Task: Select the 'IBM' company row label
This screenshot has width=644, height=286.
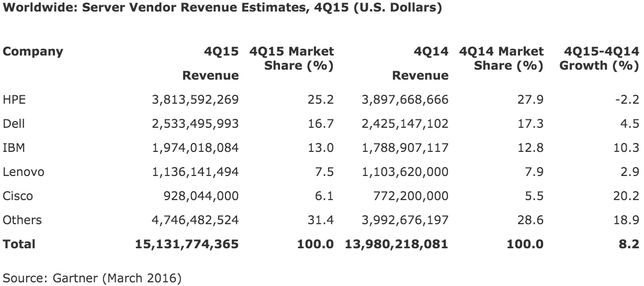Action: coord(14,148)
